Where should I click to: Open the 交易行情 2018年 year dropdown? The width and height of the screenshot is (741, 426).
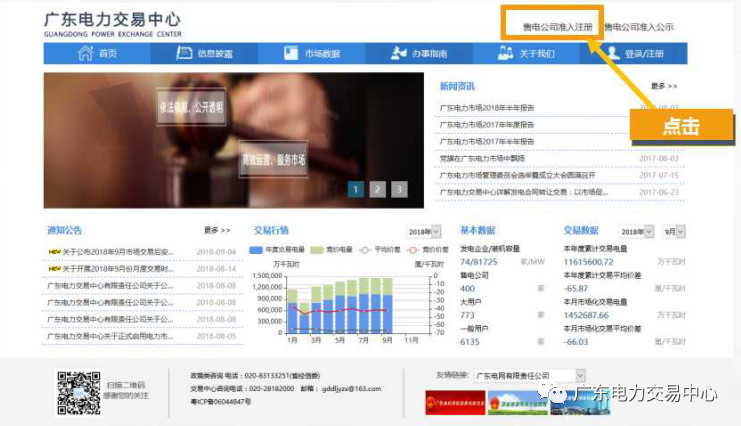[x=423, y=231]
